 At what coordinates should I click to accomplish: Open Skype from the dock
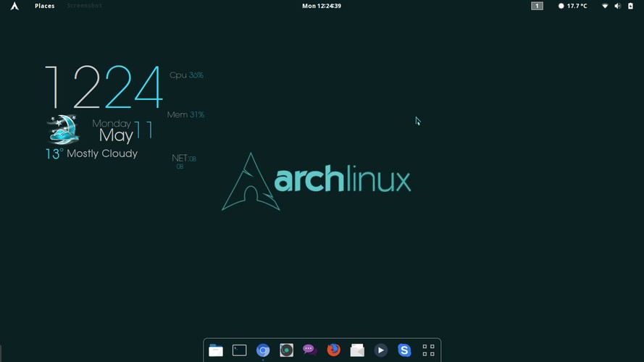point(404,350)
